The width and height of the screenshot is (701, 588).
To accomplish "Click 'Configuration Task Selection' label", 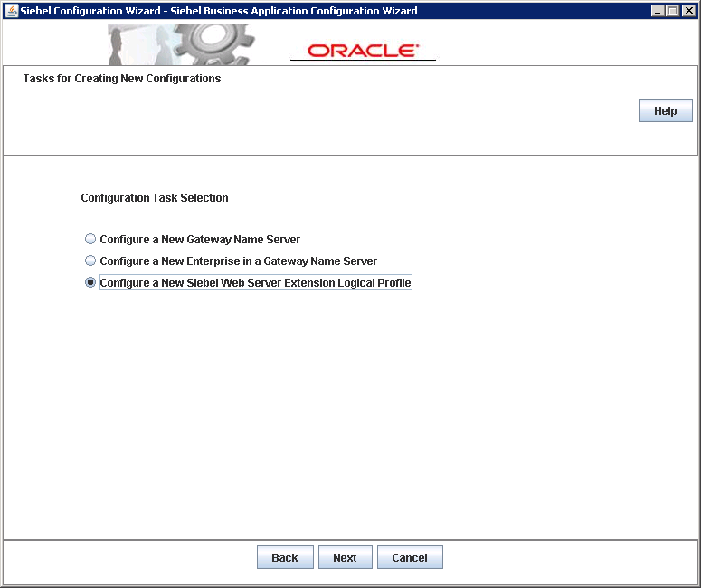I will (x=155, y=198).
